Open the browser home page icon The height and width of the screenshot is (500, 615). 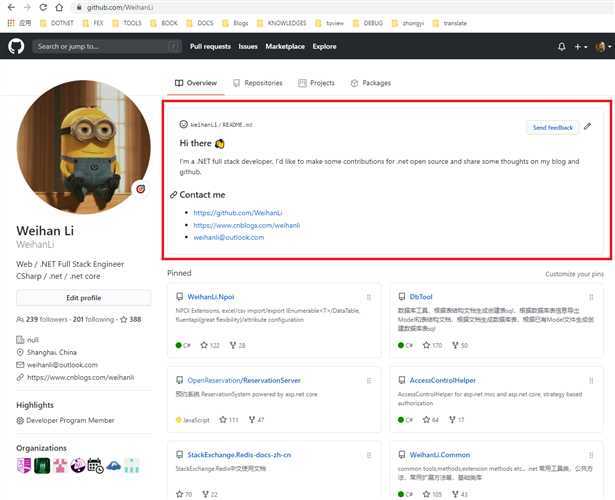click(59, 7)
